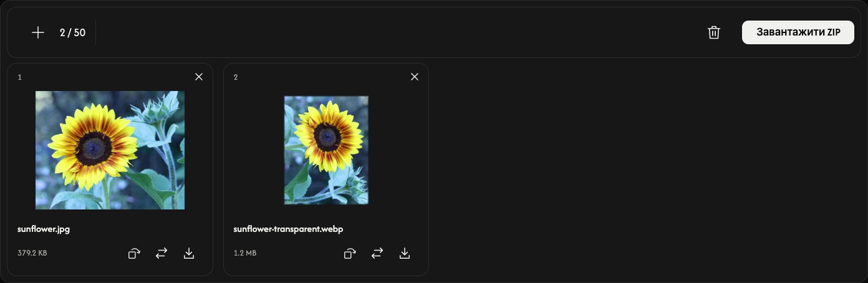Remove the sunflower-transparent.webp card with its X
The height and width of the screenshot is (283, 868).
(x=415, y=77)
